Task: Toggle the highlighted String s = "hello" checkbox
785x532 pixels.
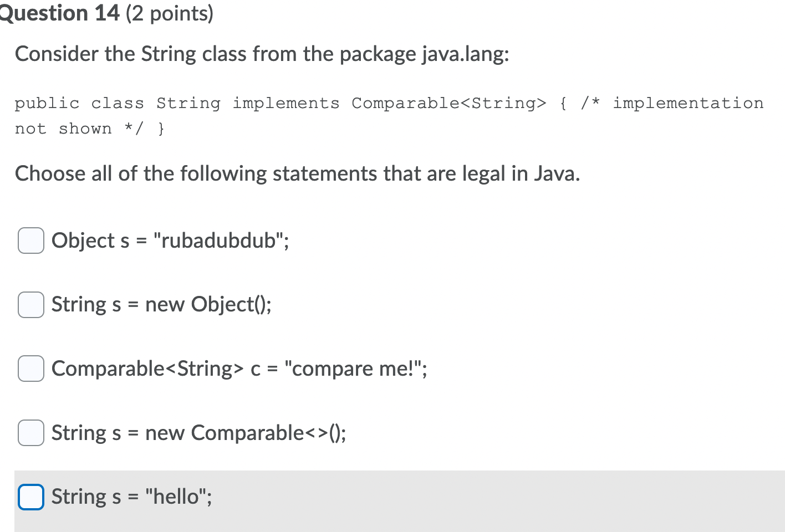Action: (31, 497)
